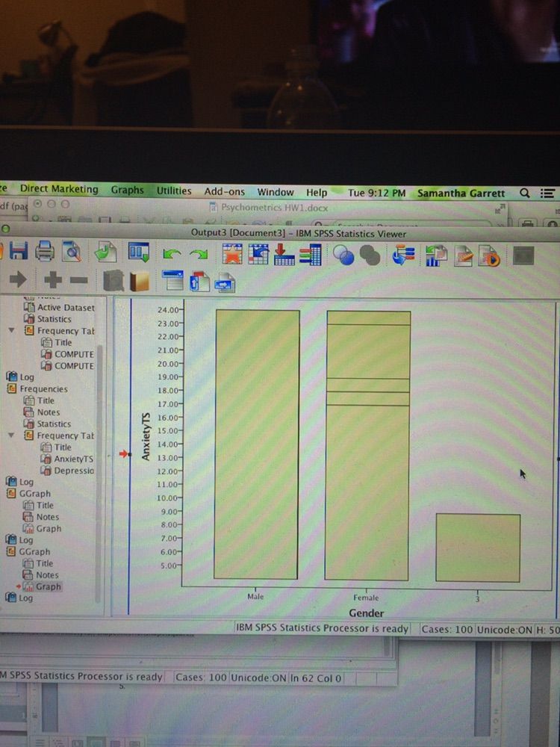Open the Recall recent dialogs icon
This screenshot has height=747, width=560.
click(x=139, y=252)
